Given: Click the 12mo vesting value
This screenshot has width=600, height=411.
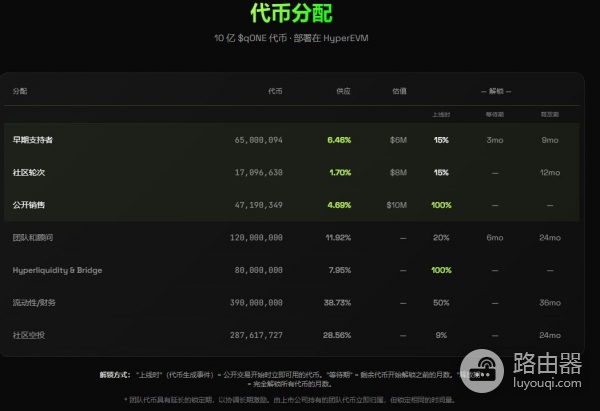Looking at the screenshot, I should point(550,173).
